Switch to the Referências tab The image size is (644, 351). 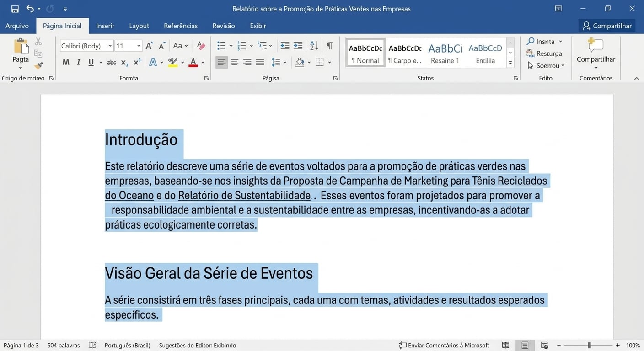[x=181, y=26]
